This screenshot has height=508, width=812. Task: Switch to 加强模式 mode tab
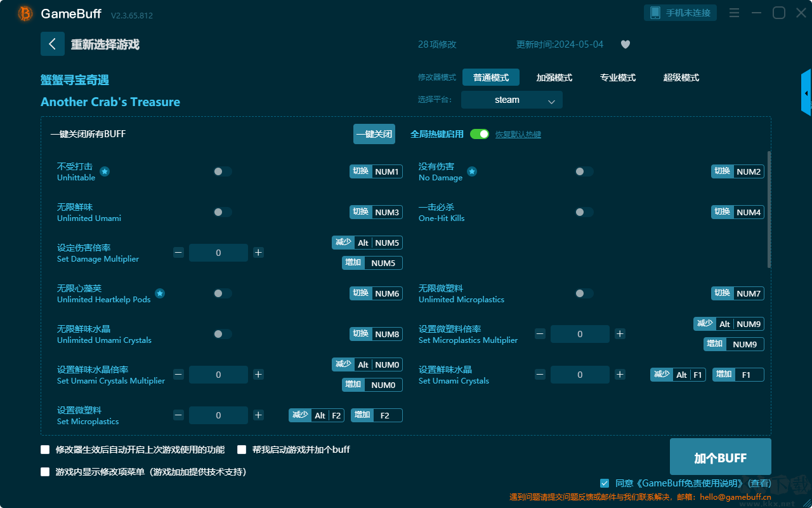[554, 77]
